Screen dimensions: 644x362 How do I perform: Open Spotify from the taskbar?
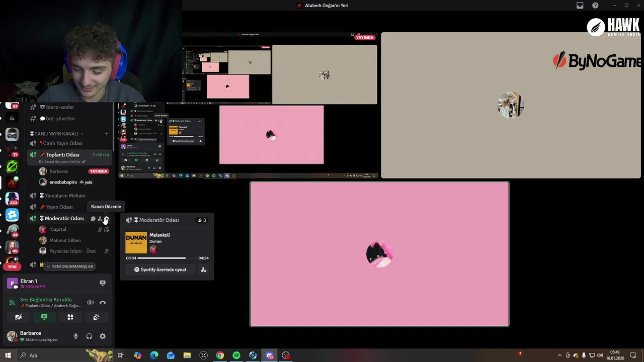[x=236, y=355]
